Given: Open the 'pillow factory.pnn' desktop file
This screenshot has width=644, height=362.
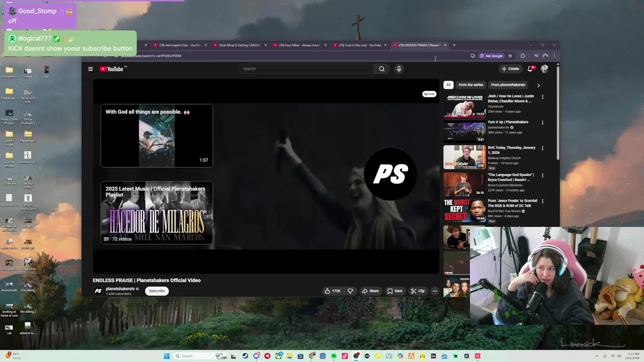Looking at the screenshot, I should 28,202.
